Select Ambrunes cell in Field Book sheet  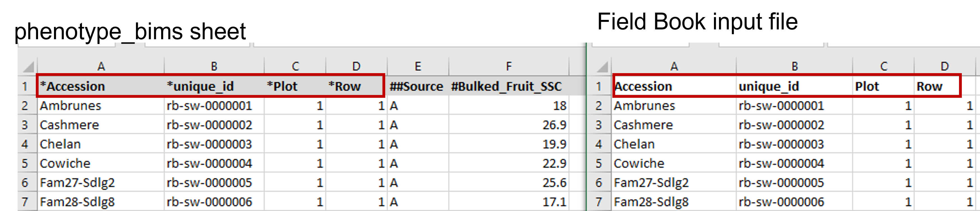674,105
